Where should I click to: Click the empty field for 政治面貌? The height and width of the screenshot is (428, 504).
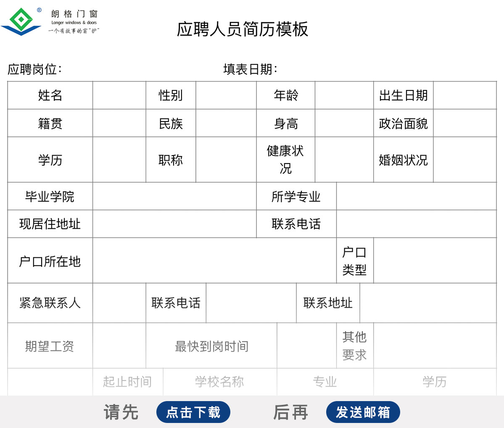[x=464, y=123]
